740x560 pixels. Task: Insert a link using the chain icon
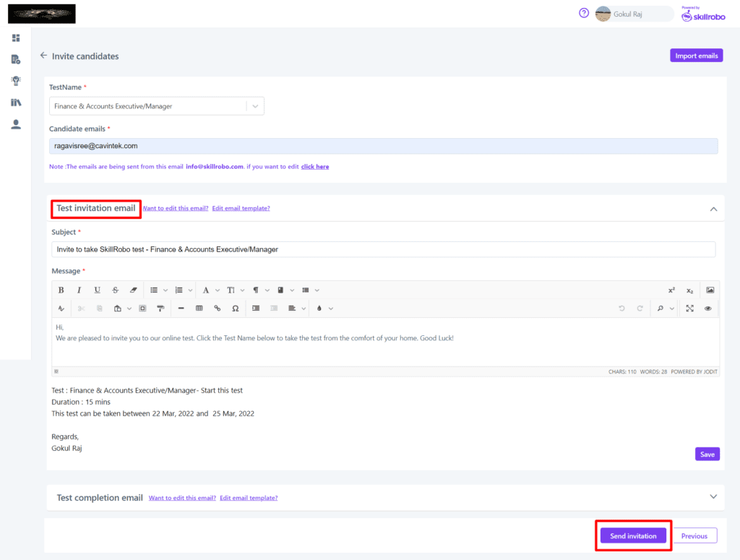218,309
